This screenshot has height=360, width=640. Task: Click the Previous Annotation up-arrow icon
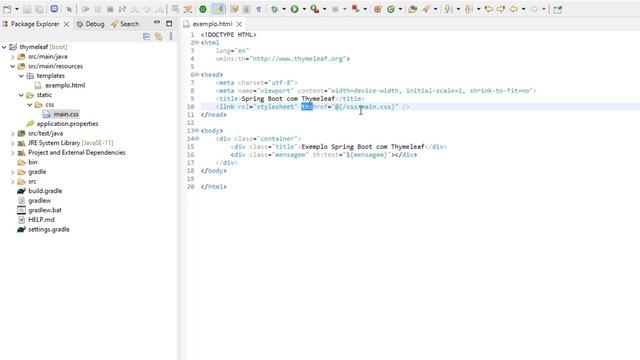469,9
